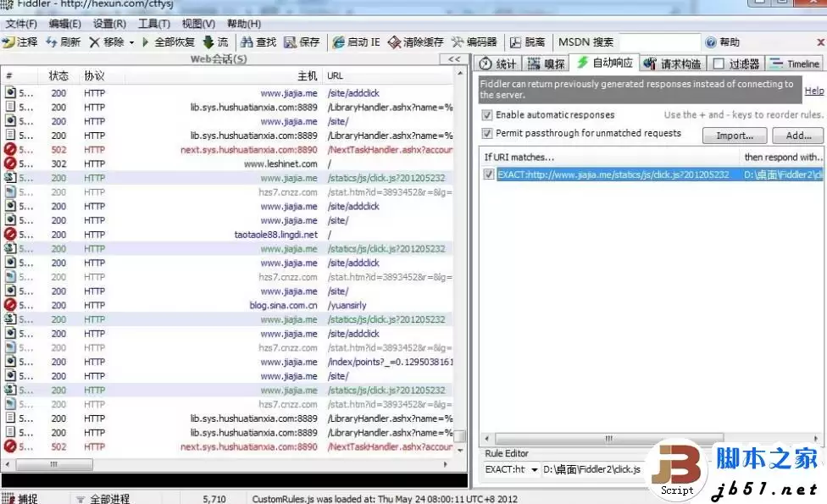Open the Rule Editor EXACT match dropdown
This screenshot has height=504, width=827.
click(534, 469)
